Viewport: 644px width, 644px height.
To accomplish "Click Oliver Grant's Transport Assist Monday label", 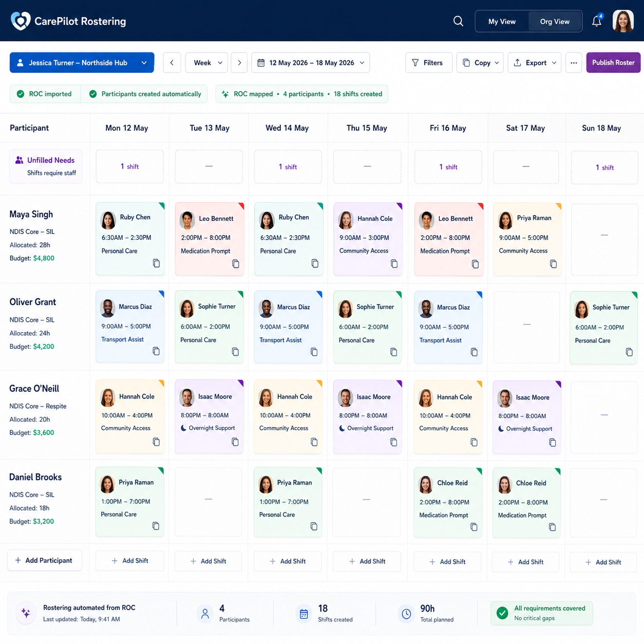I will [122, 339].
